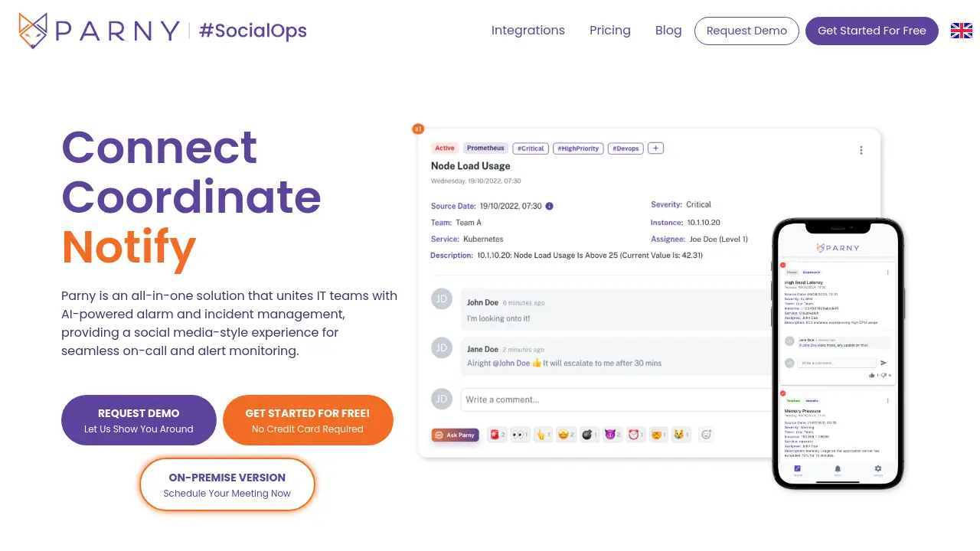The image size is (980, 551).
Task: Click the Get Started For Free header button
Action: click(872, 31)
